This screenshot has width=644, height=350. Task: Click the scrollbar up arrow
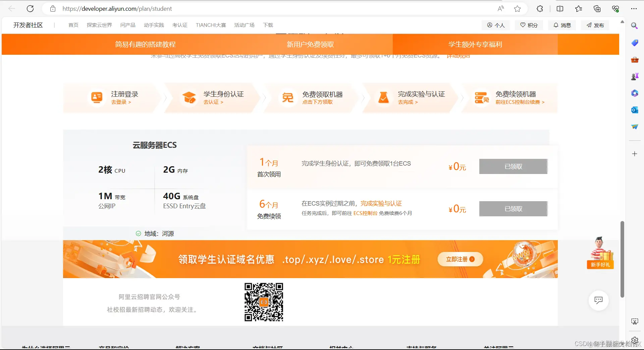pos(622,22)
